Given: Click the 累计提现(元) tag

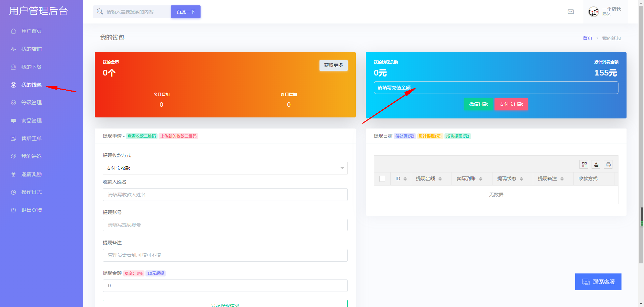Looking at the screenshot, I should click(430, 136).
